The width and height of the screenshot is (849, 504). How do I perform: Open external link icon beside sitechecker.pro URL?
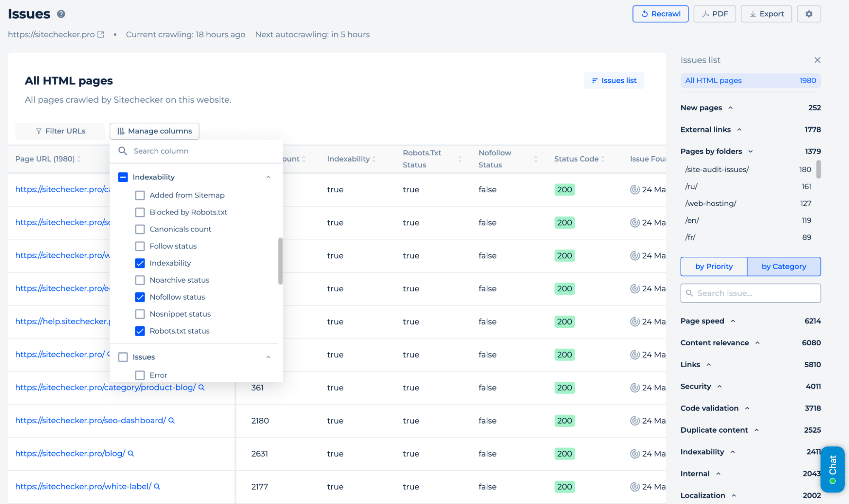(x=101, y=34)
